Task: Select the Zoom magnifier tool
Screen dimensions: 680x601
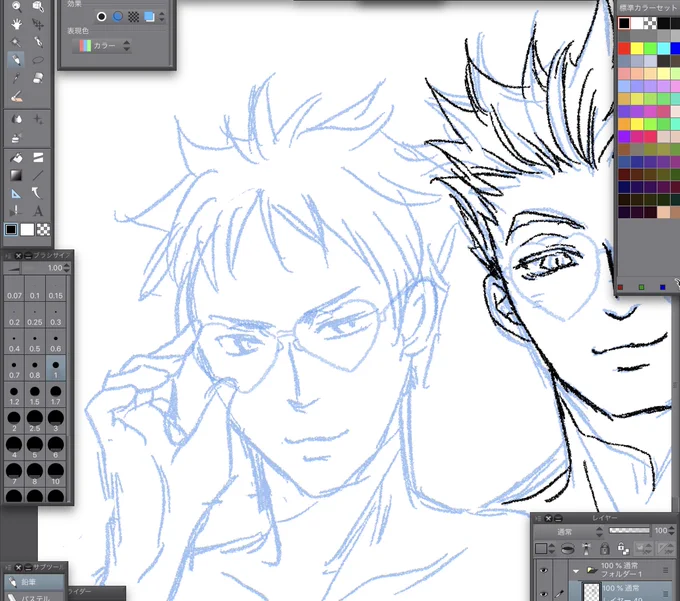Action: tap(16, 6)
